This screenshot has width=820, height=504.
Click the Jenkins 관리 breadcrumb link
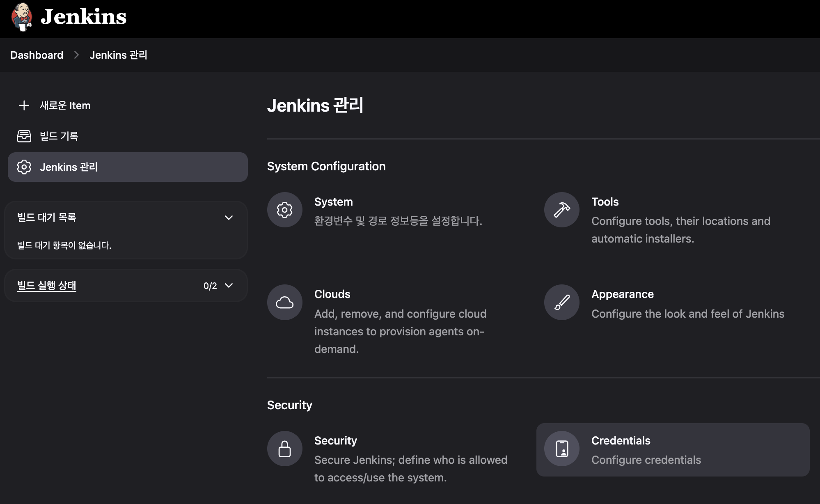click(118, 55)
